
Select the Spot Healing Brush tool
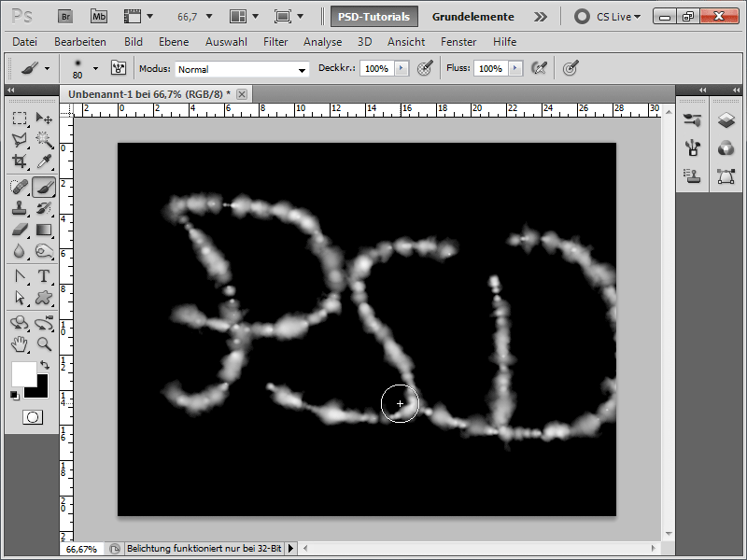point(20,187)
